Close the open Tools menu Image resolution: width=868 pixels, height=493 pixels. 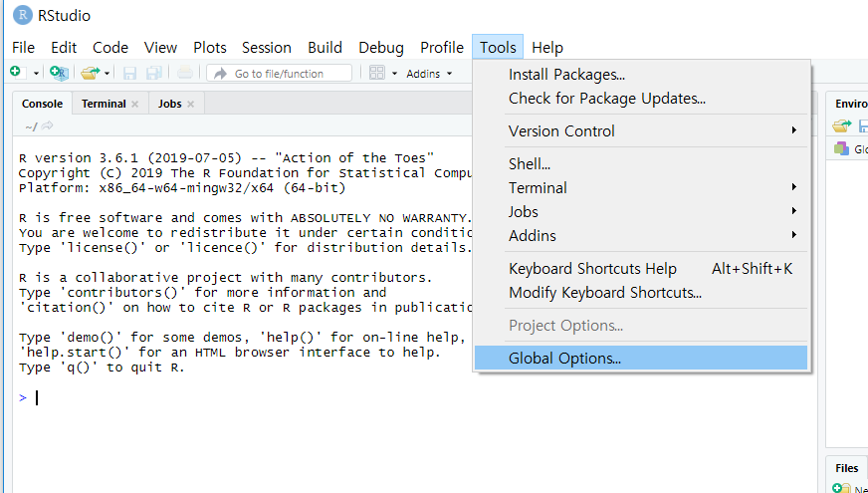tap(498, 48)
